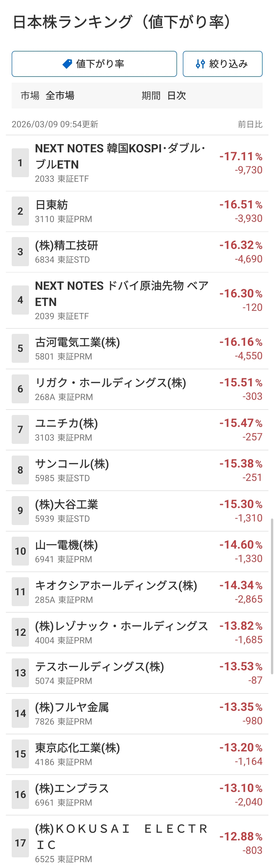
Task: Click the -13.82% change for レゾナック
Action: (x=240, y=626)
